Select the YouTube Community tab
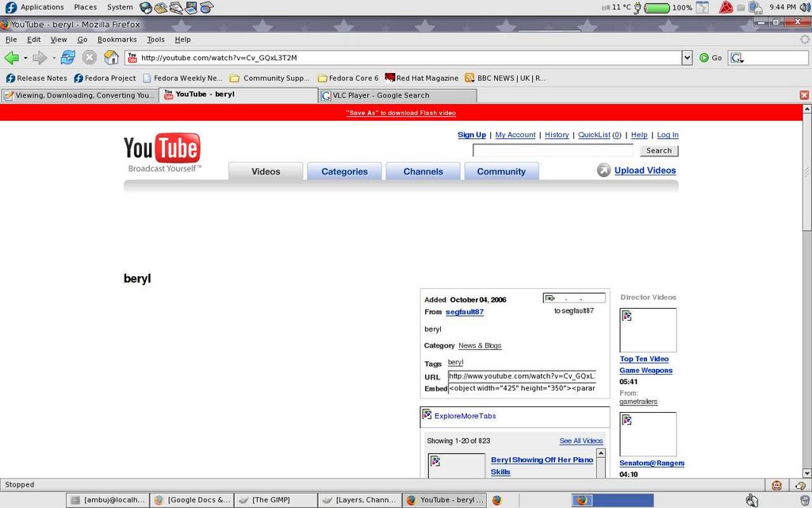This screenshot has width=812, height=508. (x=501, y=171)
